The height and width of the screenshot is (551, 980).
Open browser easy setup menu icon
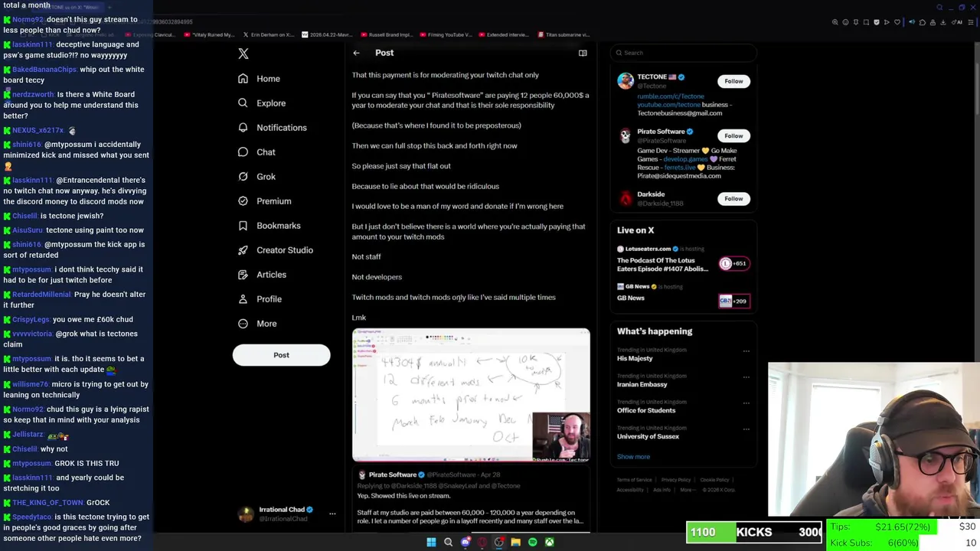[x=971, y=22]
